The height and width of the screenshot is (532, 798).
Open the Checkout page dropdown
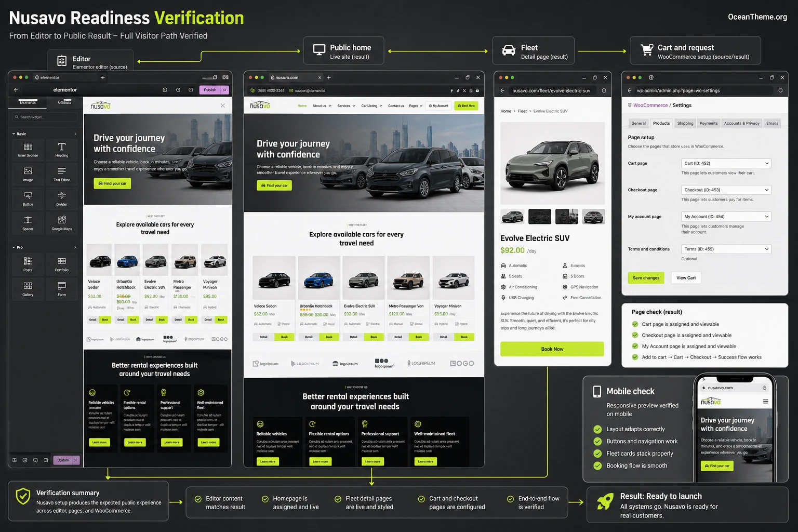(726, 190)
